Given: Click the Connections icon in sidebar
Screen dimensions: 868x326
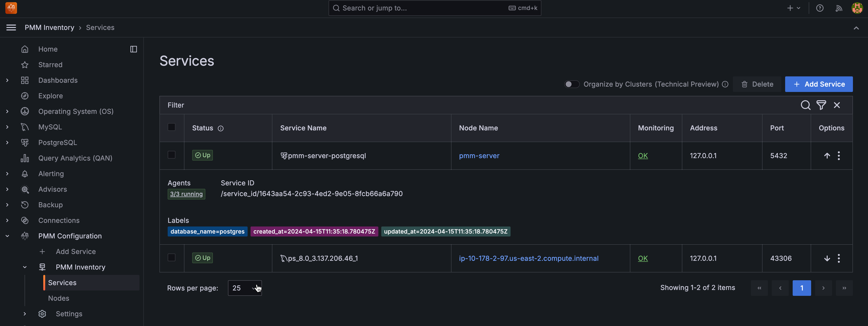Looking at the screenshot, I should (x=25, y=220).
